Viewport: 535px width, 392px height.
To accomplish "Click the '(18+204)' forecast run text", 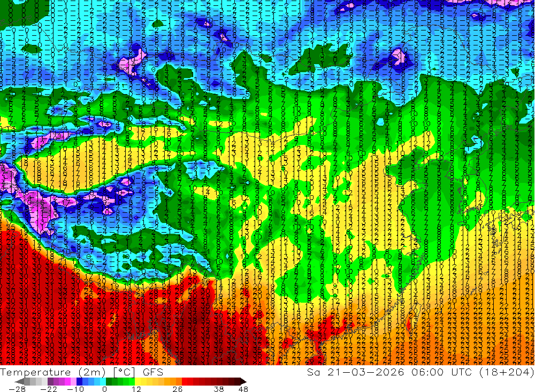I will coord(506,372).
